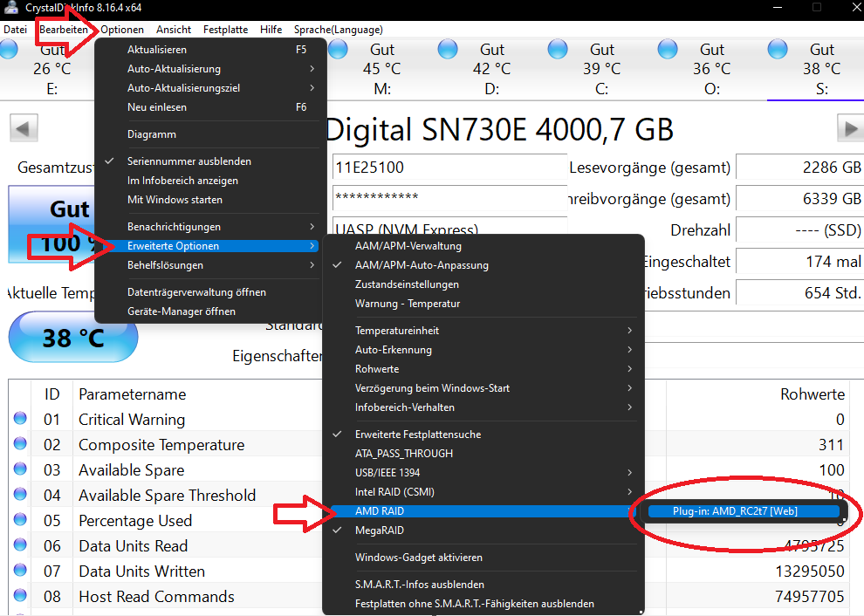Select drive C: status orb
This screenshot has height=616, width=864.
click(x=558, y=50)
